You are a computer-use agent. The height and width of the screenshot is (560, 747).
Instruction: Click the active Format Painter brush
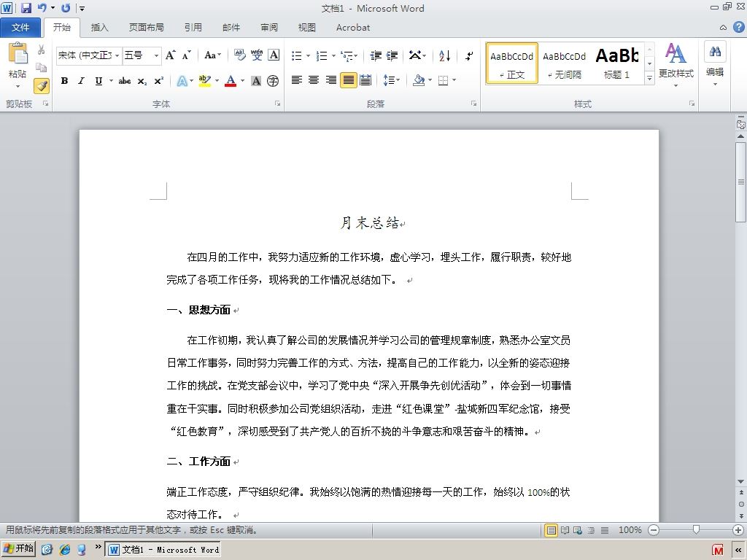(x=42, y=86)
